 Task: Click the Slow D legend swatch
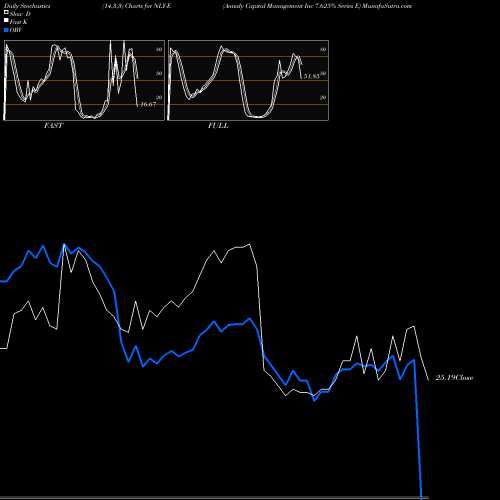pos(6,12)
